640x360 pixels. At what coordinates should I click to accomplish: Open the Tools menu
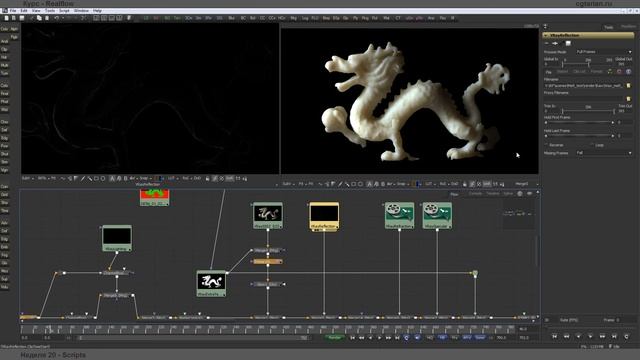point(50,11)
